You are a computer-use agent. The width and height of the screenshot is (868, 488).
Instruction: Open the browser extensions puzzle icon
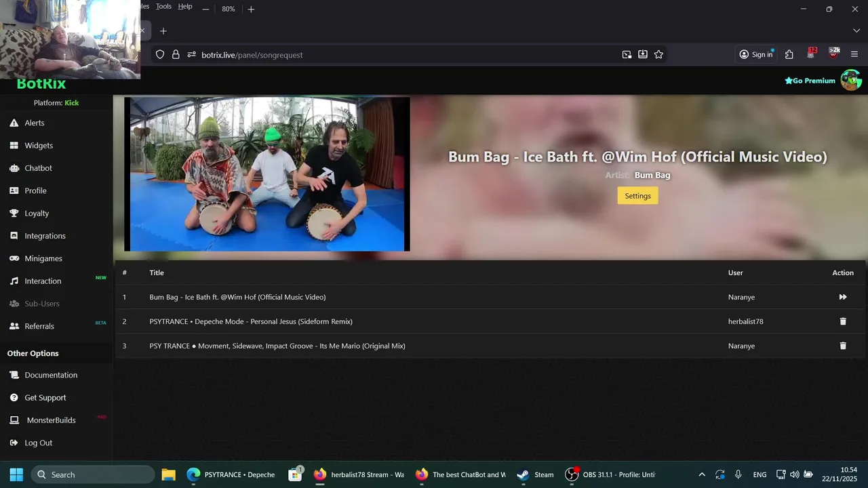click(789, 54)
